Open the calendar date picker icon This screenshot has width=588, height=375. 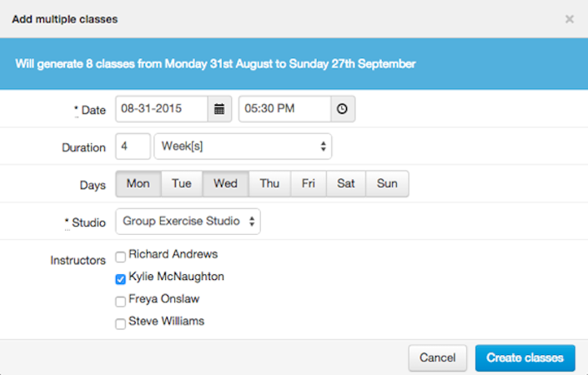click(x=219, y=109)
